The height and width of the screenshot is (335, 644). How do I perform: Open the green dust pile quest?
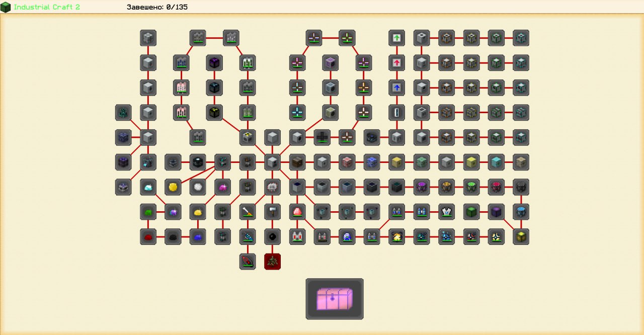click(148, 212)
